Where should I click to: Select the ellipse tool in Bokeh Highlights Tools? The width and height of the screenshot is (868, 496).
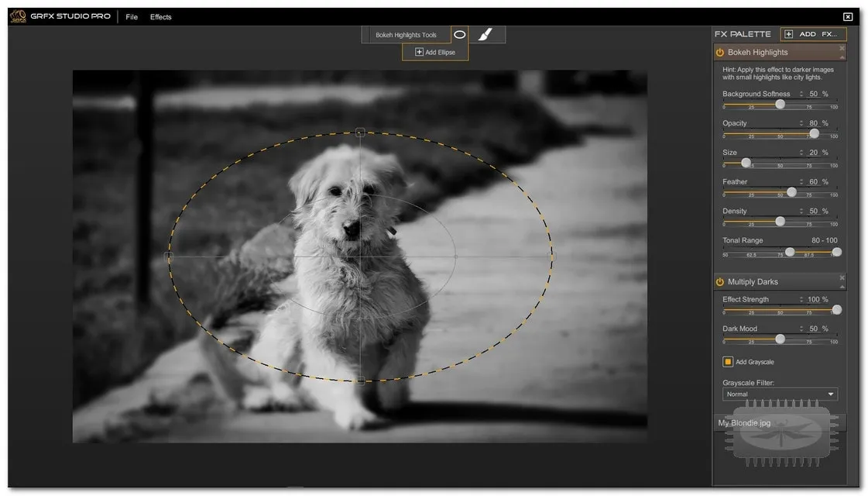(x=459, y=34)
